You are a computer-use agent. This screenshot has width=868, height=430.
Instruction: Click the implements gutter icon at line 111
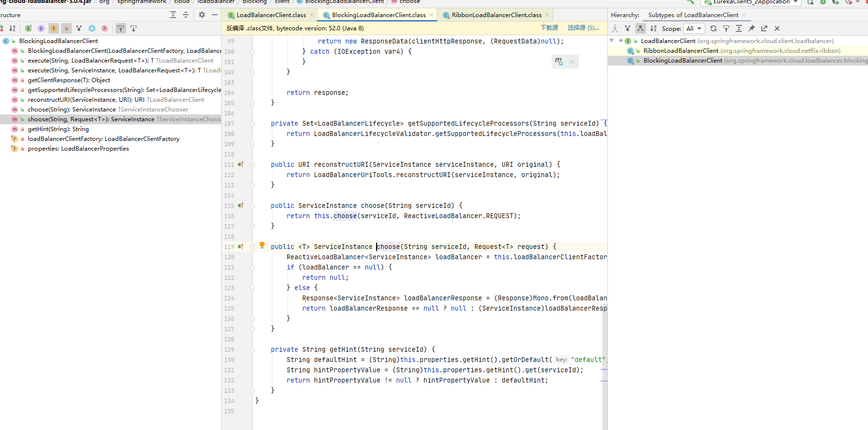point(241,164)
